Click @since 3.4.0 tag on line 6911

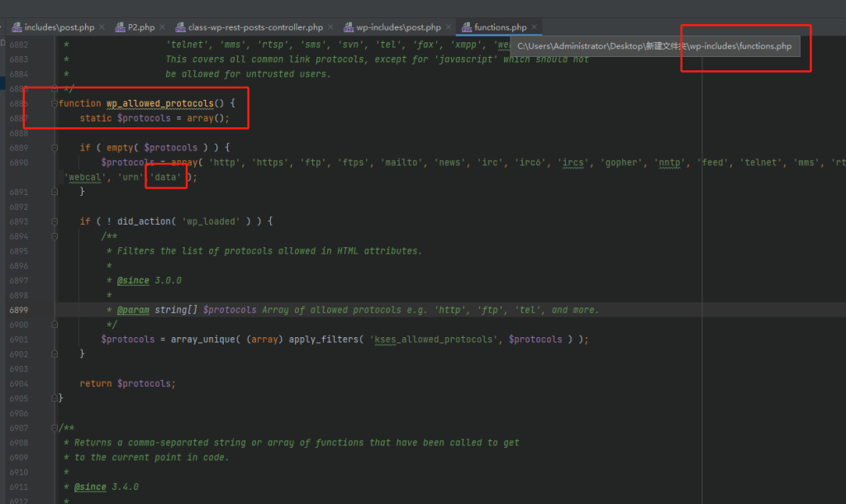(90, 487)
